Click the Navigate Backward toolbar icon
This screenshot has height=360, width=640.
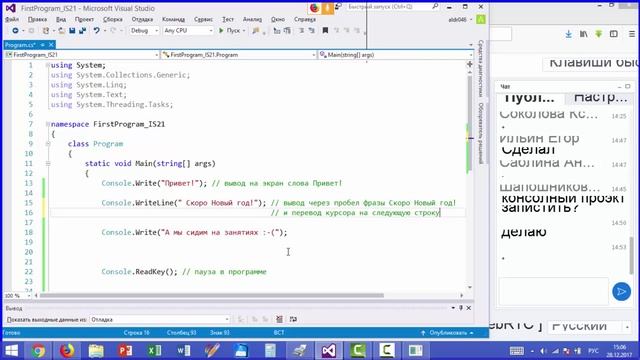click(15, 31)
